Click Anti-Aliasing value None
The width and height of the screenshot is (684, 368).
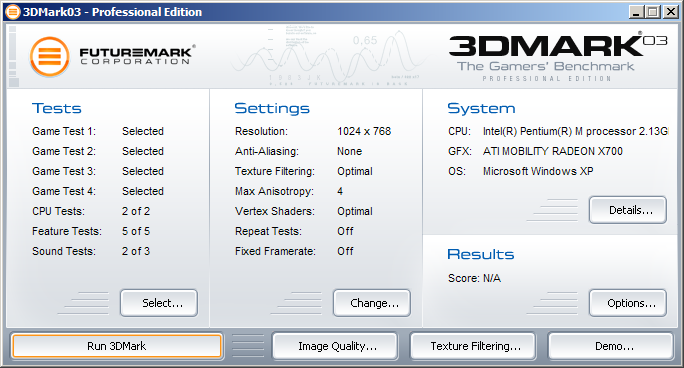coord(349,151)
